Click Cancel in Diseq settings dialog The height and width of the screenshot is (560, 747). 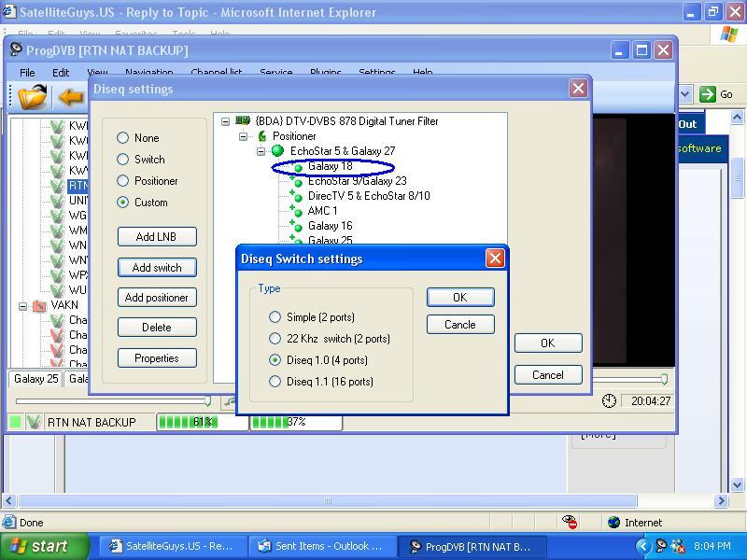coord(548,375)
